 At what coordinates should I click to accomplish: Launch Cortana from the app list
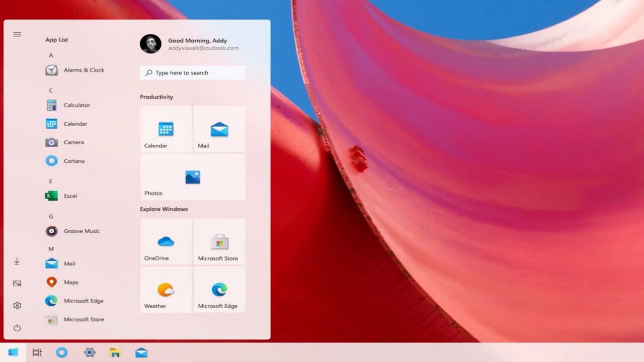point(65,161)
